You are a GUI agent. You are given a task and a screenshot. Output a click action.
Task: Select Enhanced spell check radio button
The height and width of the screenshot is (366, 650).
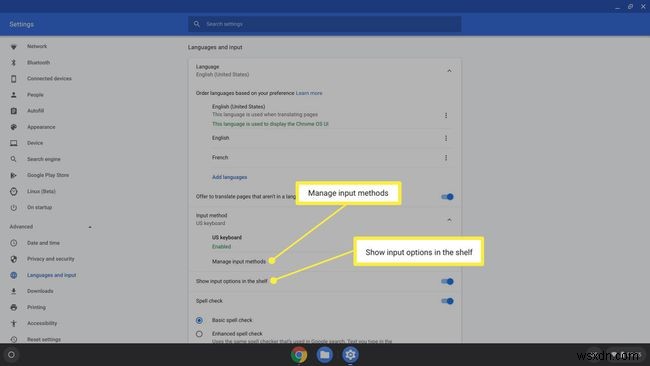click(199, 334)
